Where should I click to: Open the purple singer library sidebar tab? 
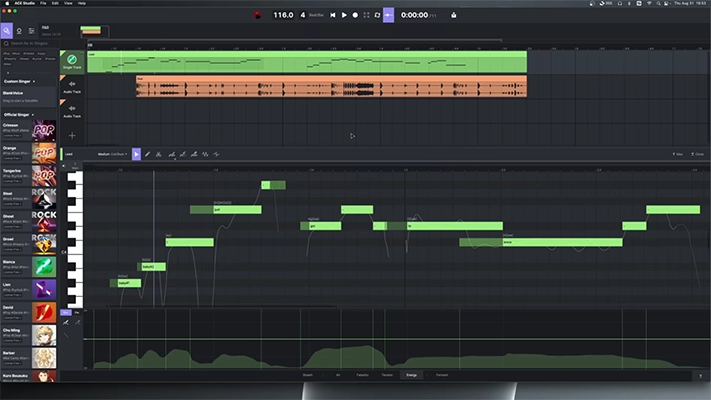tap(6, 31)
